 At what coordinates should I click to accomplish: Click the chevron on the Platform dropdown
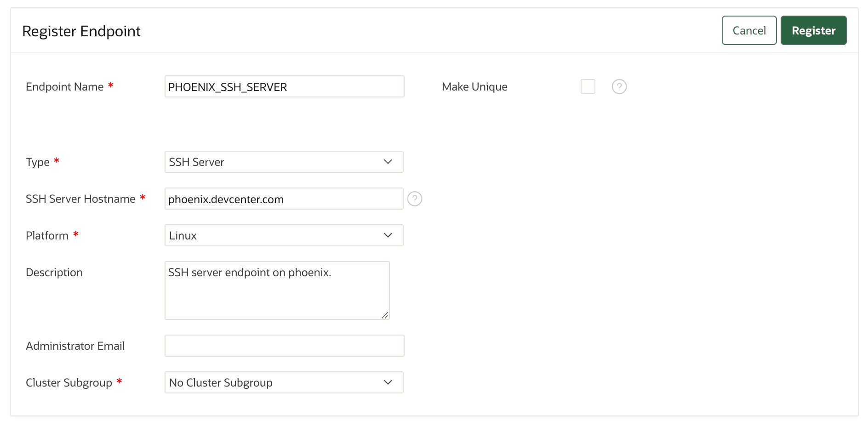(388, 235)
